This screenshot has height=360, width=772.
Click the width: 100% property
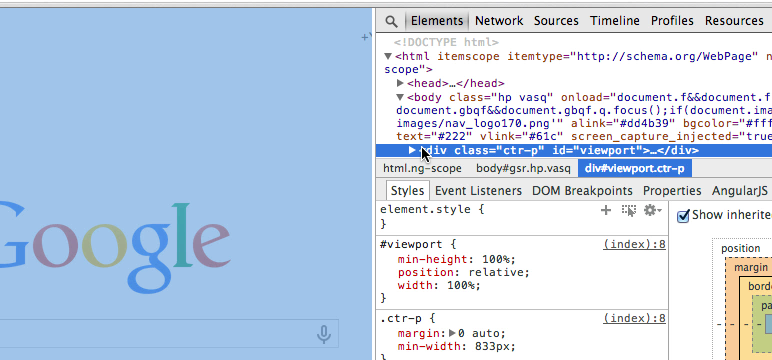pos(439,285)
